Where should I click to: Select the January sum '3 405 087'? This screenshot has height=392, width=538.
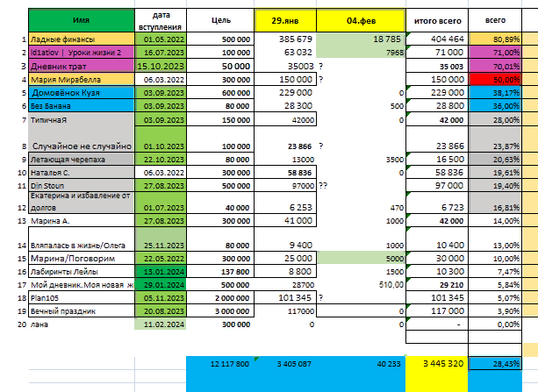[x=285, y=364]
